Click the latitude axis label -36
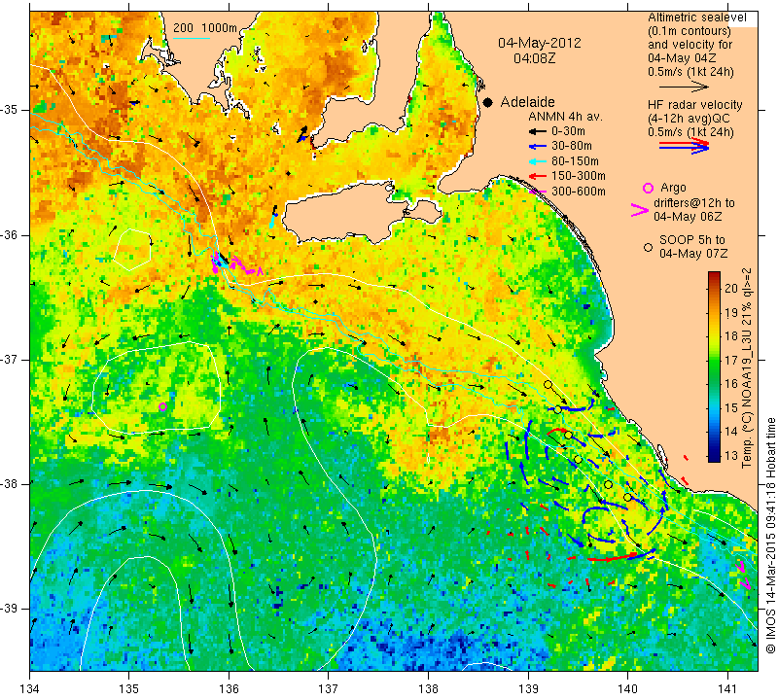Image resolution: width=778 pixels, height=700 pixels. tap(10, 234)
